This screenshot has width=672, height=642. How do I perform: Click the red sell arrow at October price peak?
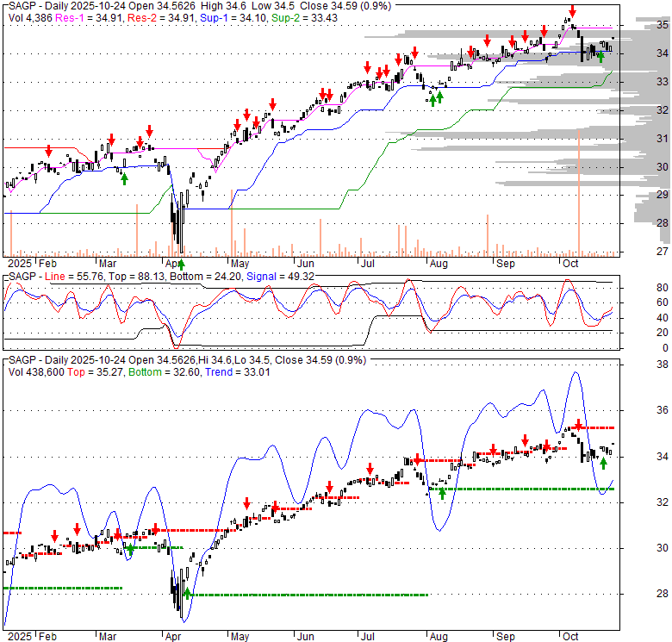tap(571, 13)
